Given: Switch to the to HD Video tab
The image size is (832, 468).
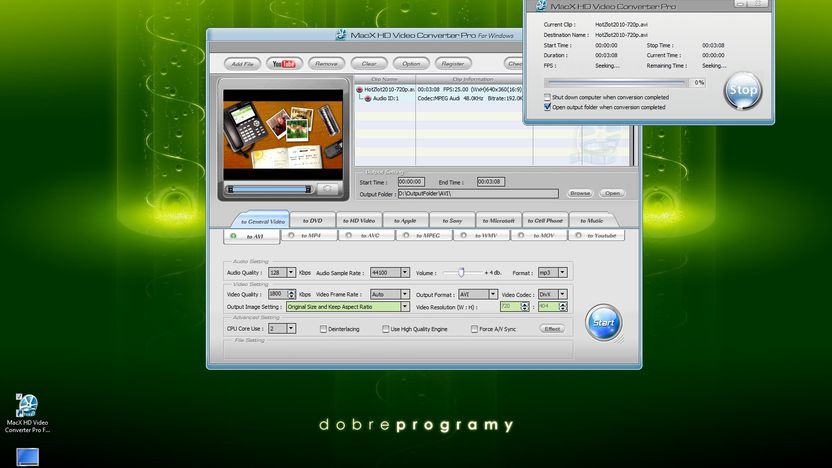Looking at the screenshot, I should [x=359, y=220].
